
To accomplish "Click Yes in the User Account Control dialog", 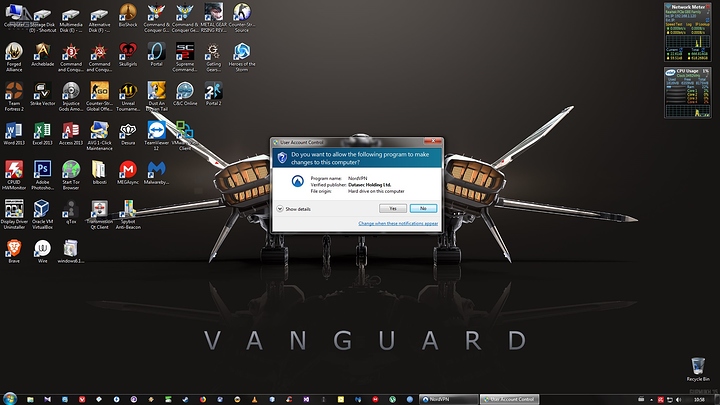I will click(393, 208).
